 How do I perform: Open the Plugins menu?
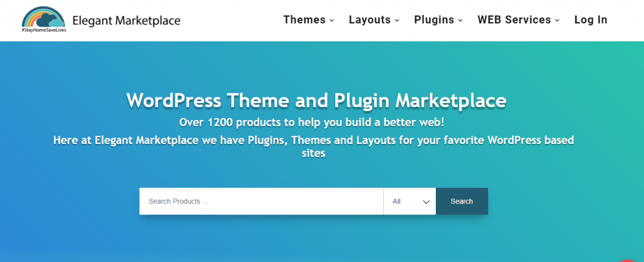[434, 19]
